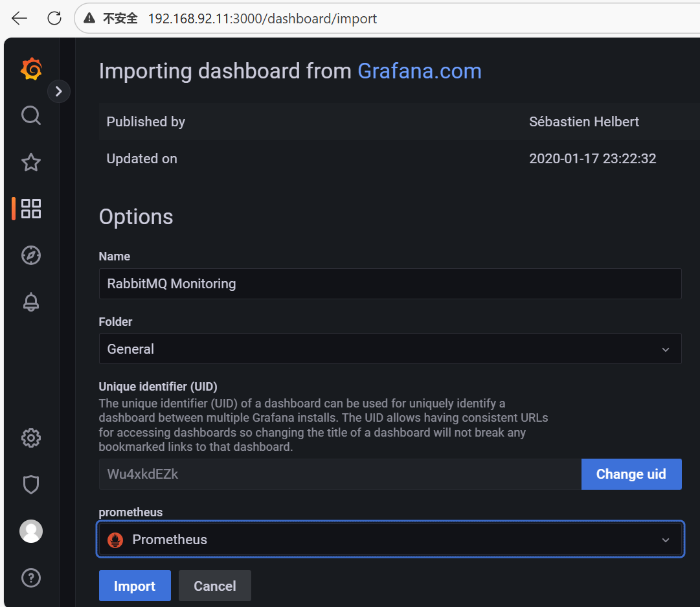Open the user profile avatar
700x607 pixels.
pyautogui.click(x=31, y=531)
